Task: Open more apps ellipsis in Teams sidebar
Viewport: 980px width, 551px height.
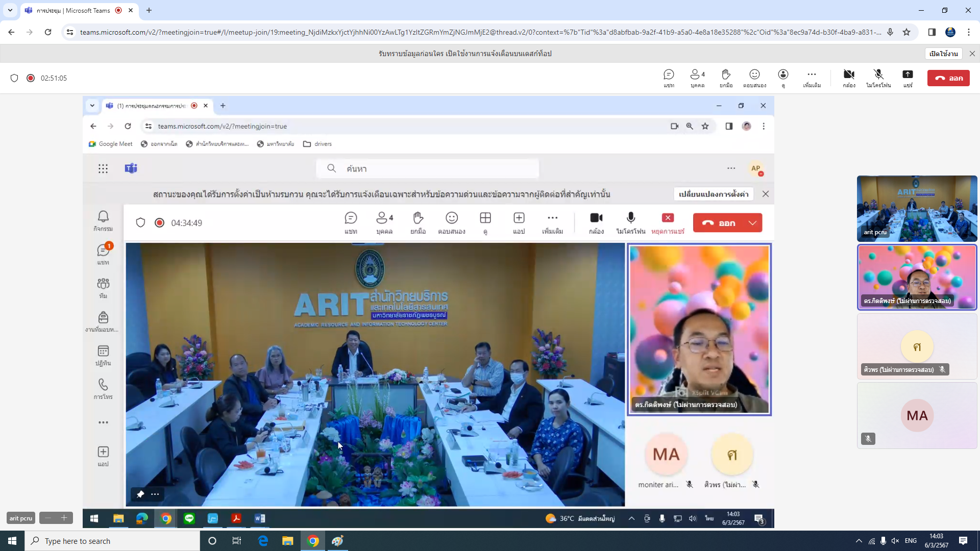Action: tap(103, 422)
